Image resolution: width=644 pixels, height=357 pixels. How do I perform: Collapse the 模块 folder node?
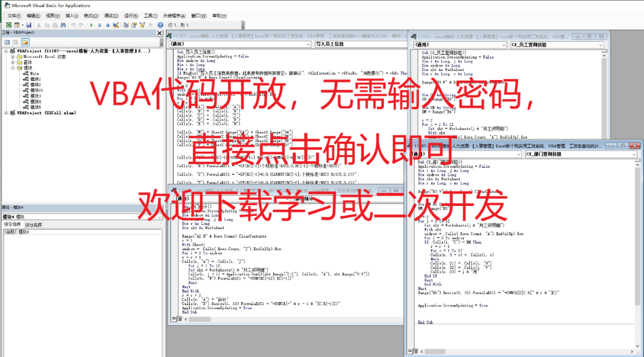click(x=13, y=68)
